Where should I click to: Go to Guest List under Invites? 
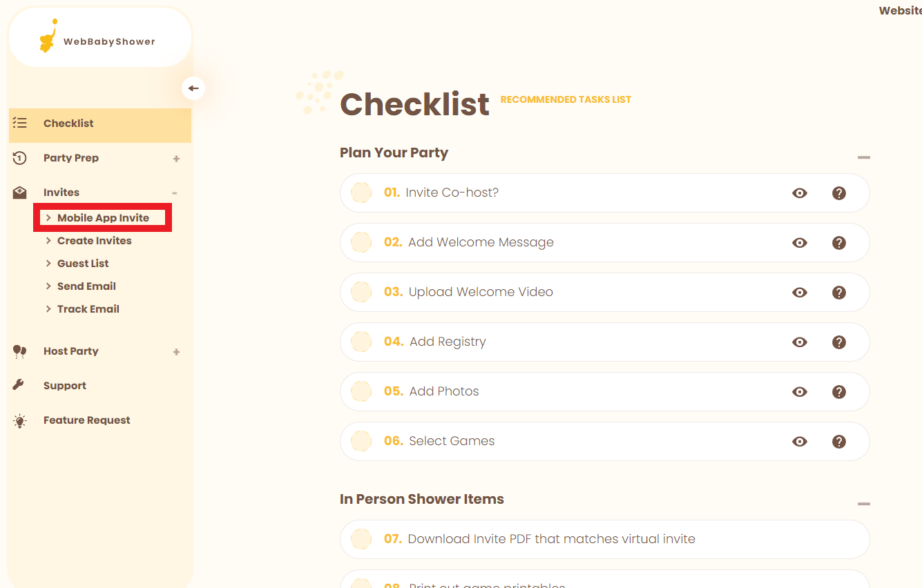83,264
